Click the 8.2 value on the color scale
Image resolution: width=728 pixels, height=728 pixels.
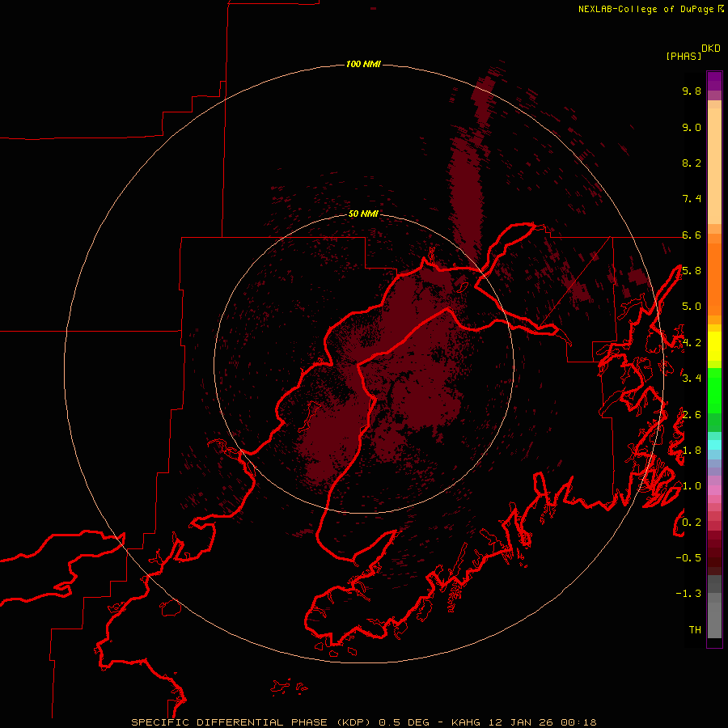(x=692, y=163)
